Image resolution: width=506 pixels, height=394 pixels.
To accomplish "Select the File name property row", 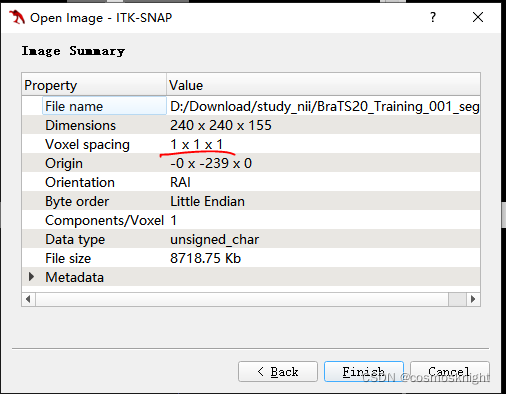I will point(251,106).
